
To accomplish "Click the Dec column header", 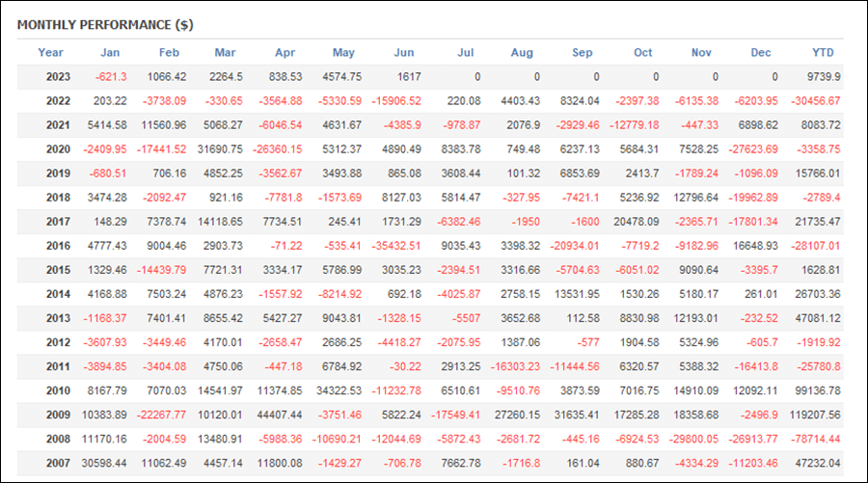I will point(761,52).
